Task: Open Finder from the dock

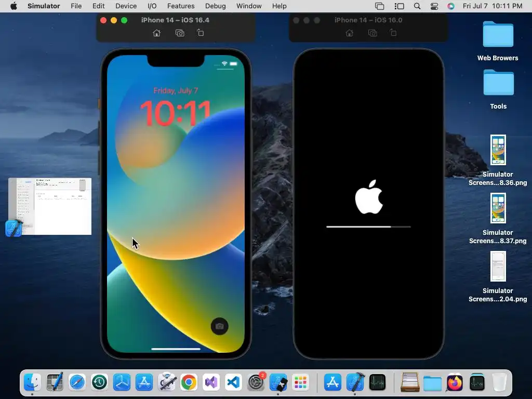Action: point(32,382)
